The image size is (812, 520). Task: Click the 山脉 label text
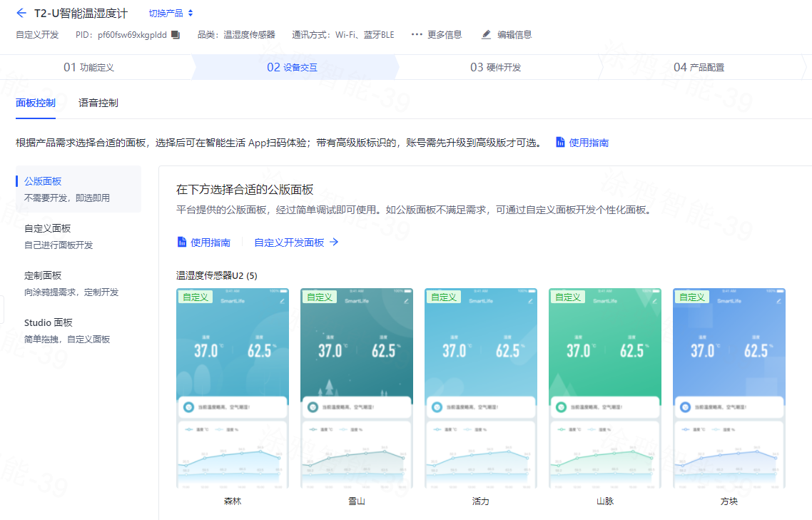tap(605, 501)
